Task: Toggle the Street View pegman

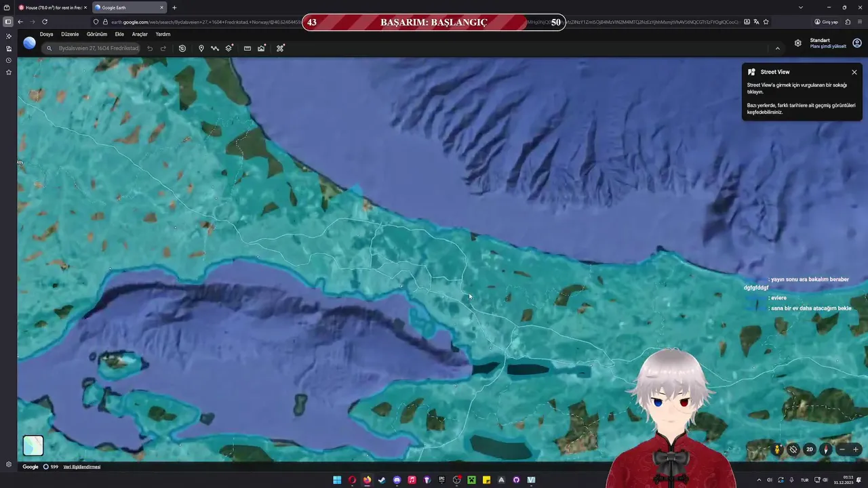Action: click(x=778, y=449)
